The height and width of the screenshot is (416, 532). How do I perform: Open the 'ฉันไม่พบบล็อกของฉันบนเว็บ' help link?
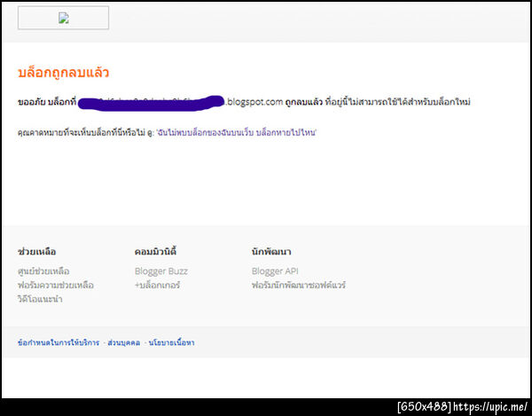pos(236,132)
